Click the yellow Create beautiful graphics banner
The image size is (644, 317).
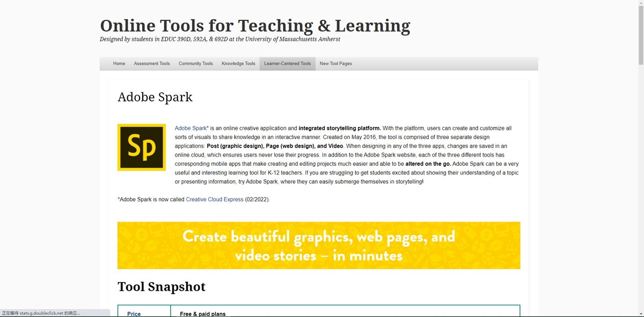click(319, 245)
